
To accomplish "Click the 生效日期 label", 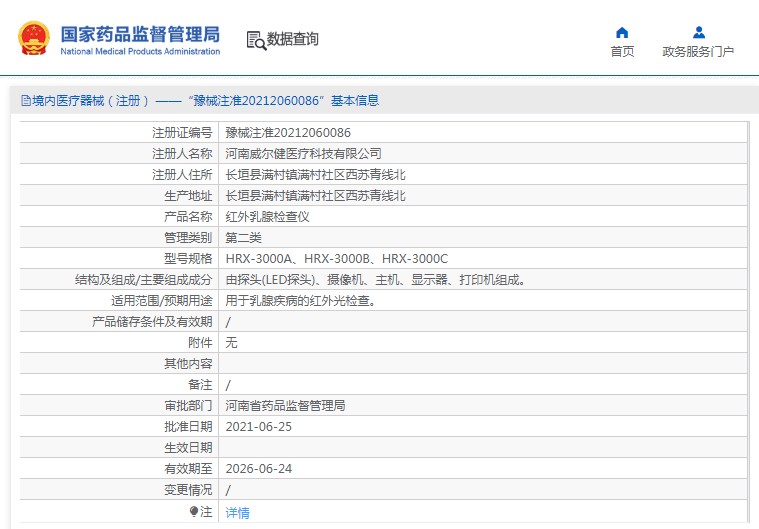I will coord(188,448).
